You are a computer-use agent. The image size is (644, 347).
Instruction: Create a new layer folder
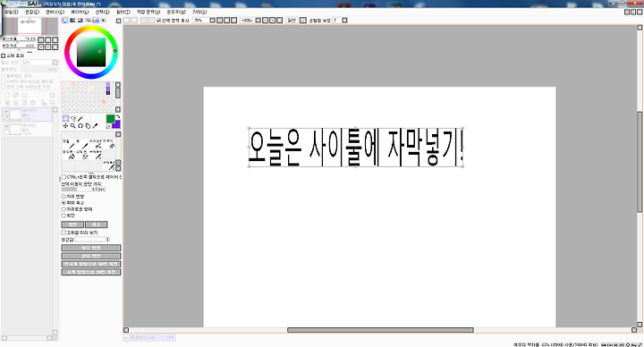click(x=24, y=96)
